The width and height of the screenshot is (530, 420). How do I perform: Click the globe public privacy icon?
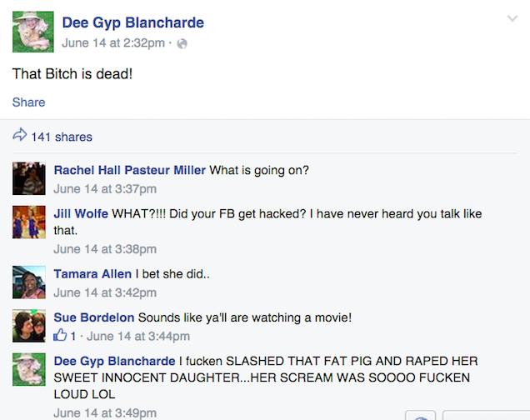[182, 43]
